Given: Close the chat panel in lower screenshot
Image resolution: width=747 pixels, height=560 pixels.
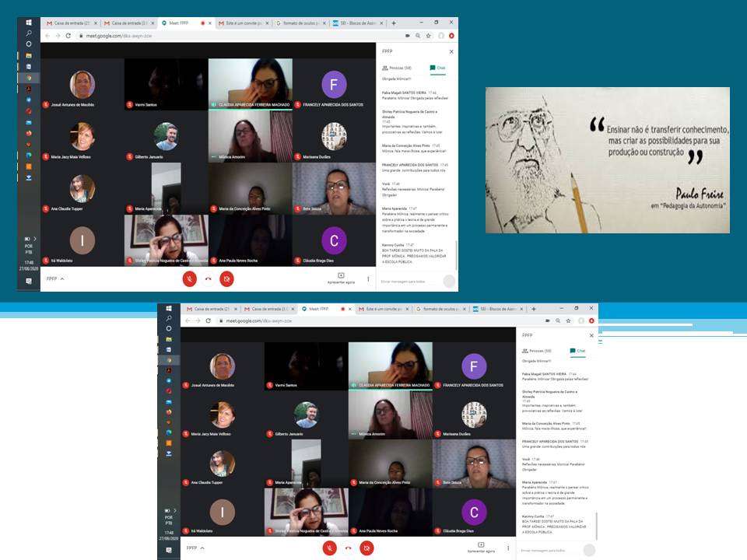Looking at the screenshot, I should pos(591,335).
